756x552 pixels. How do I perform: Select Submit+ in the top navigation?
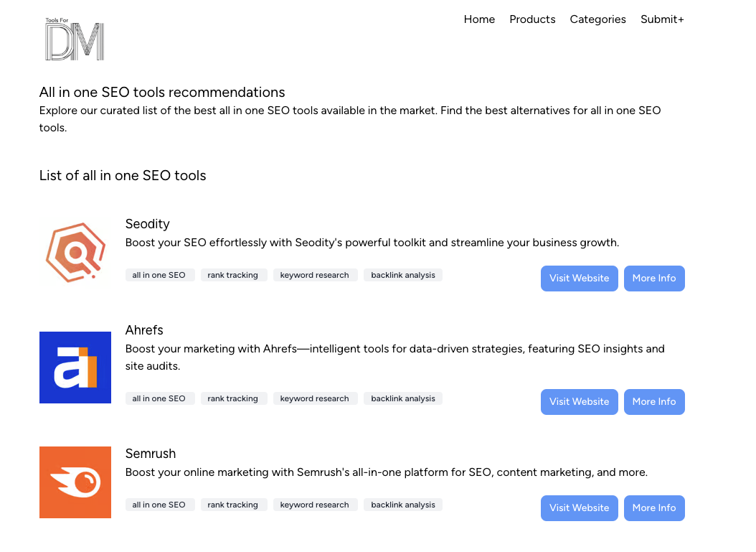click(x=662, y=19)
